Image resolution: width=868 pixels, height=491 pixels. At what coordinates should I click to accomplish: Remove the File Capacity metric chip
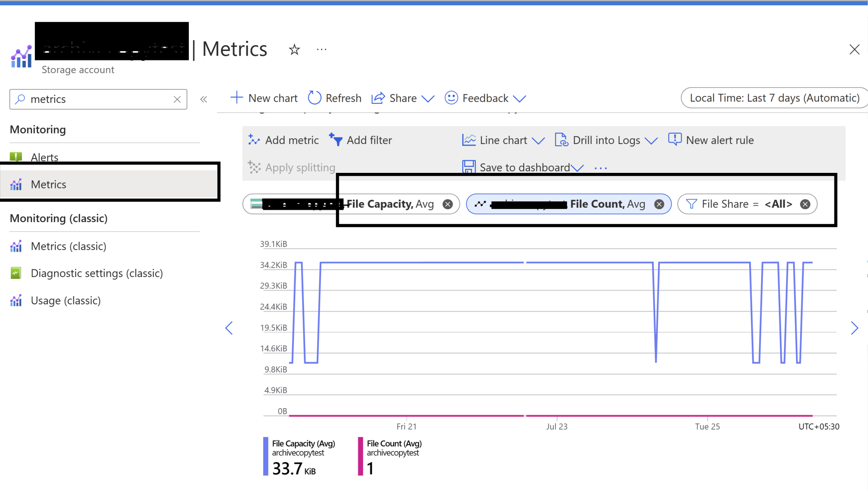(x=448, y=204)
